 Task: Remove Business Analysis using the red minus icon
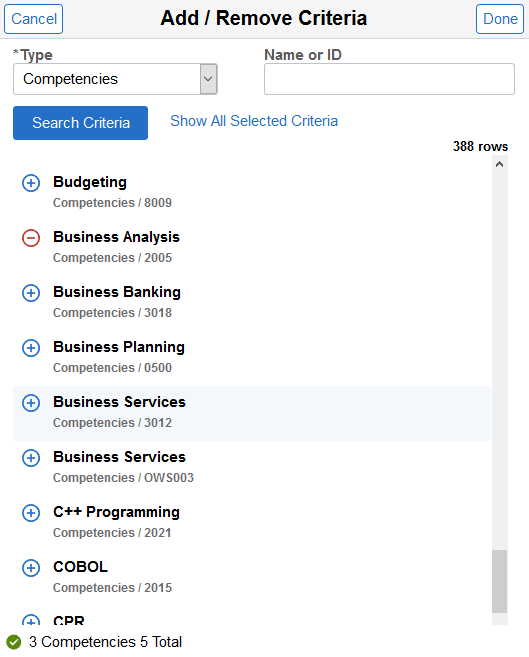[31, 238]
